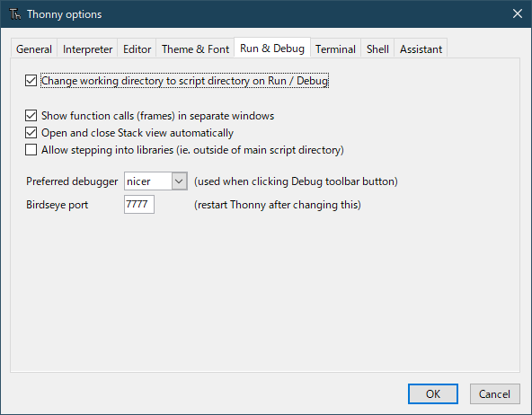Click '(used when clicking Debug toolbar button)' note

click(296, 181)
